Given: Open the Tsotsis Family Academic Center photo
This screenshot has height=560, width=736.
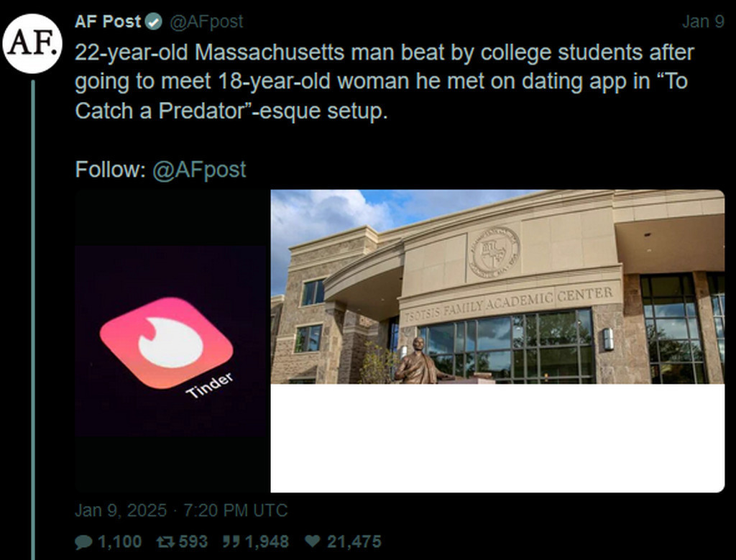Looking at the screenshot, I should pyautogui.click(x=497, y=287).
